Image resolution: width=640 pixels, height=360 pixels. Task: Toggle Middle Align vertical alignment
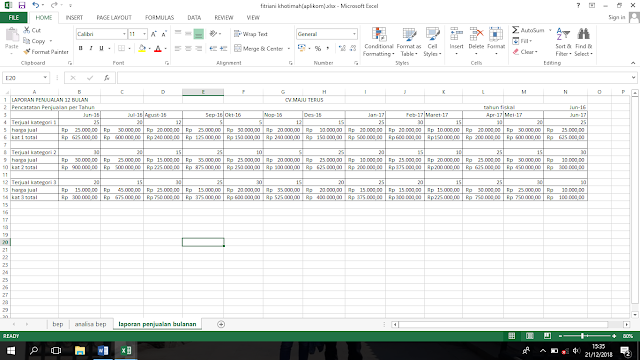click(x=188, y=34)
